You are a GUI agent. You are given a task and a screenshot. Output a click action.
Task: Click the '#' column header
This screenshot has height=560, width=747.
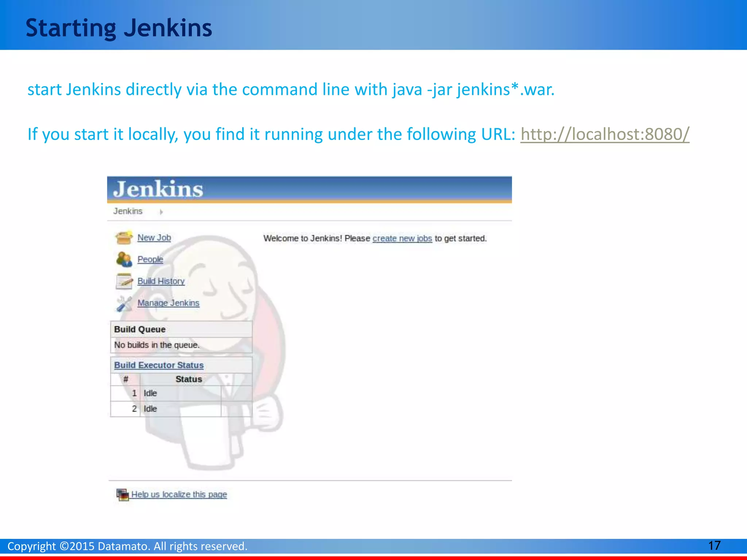click(125, 379)
